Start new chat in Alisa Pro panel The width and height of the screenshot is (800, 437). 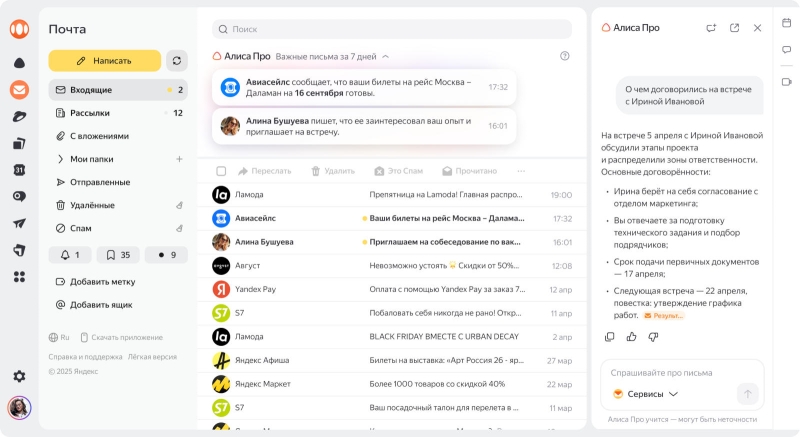tap(711, 28)
